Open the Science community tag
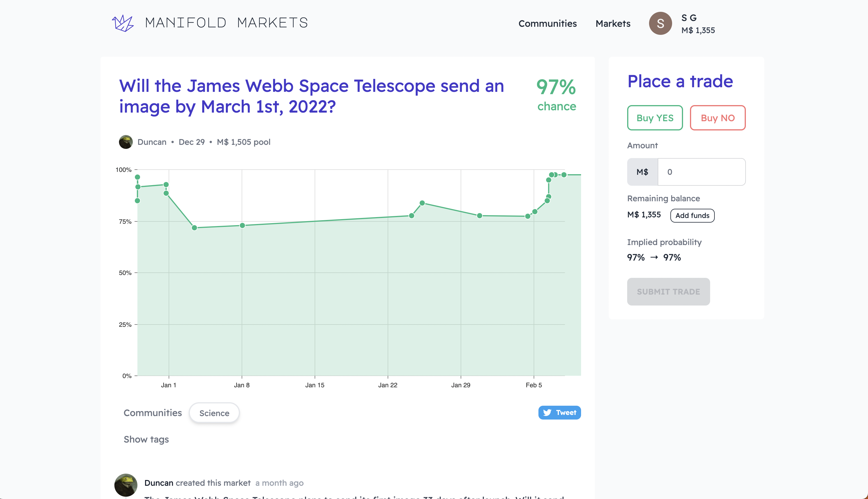This screenshot has height=499, width=868. pos(214,413)
